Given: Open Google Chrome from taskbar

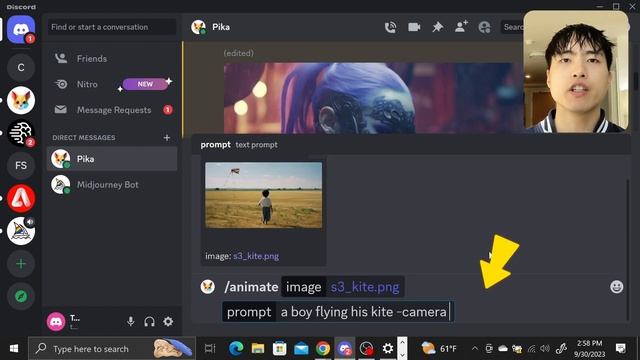Looking at the screenshot, I should pyautogui.click(x=323, y=349).
